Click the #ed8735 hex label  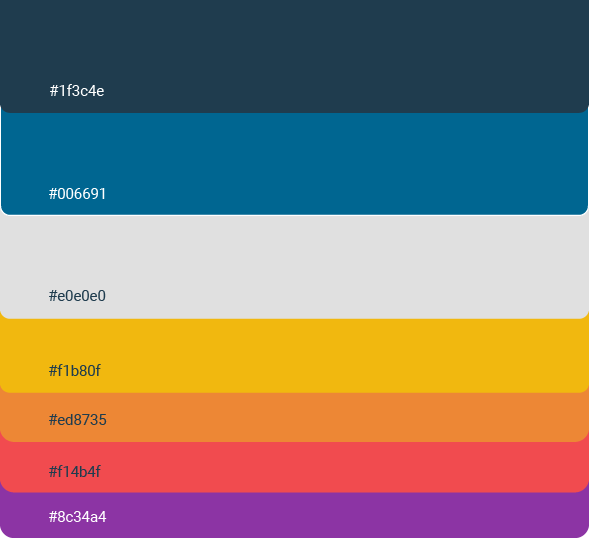[x=78, y=420]
